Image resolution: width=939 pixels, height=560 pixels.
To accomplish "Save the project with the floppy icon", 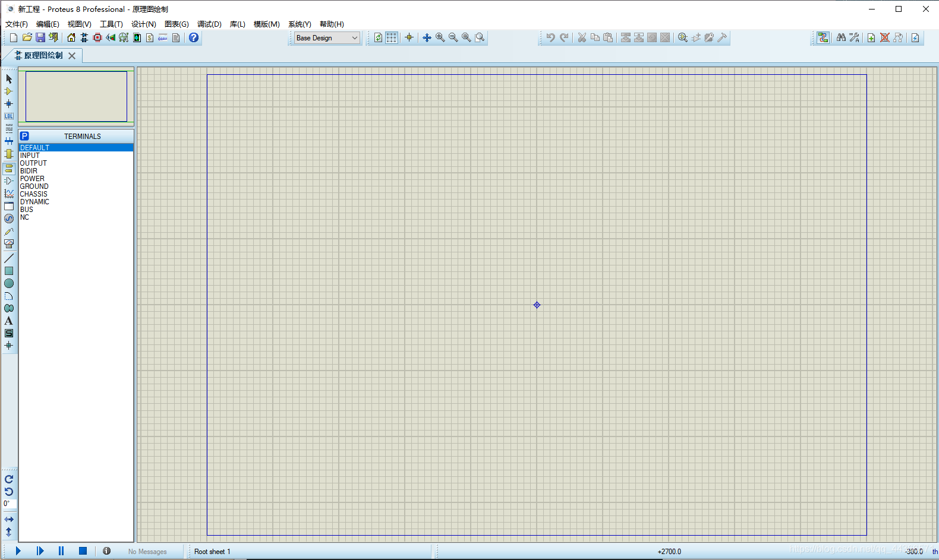I will (x=40, y=37).
